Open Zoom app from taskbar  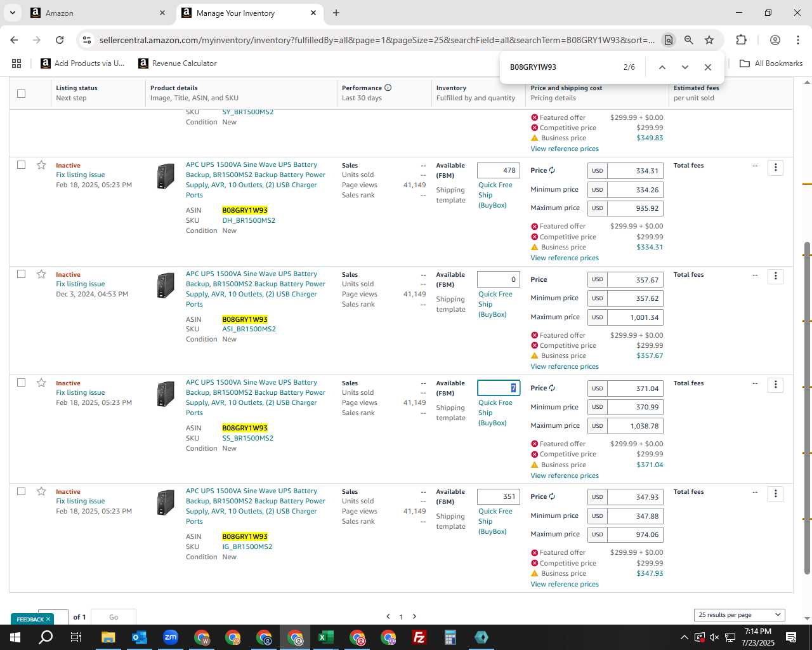(x=171, y=637)
